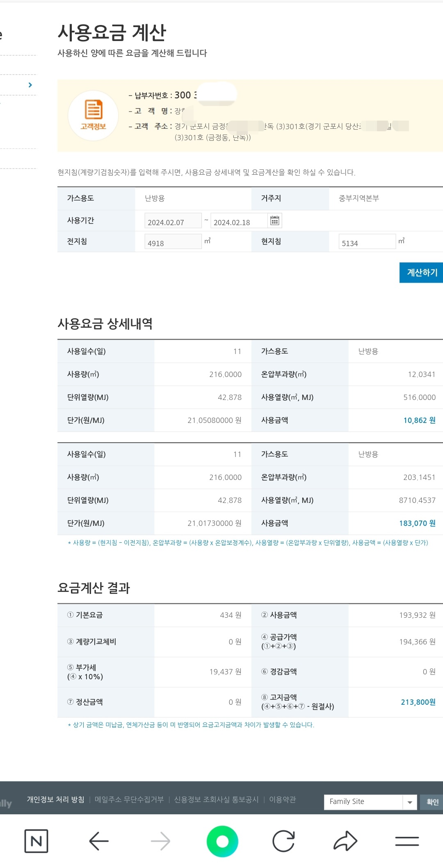Viewport: 443px width, 868px height.
Task: Expand the sidebar chevron arrow
Action: tap(30, 85)
